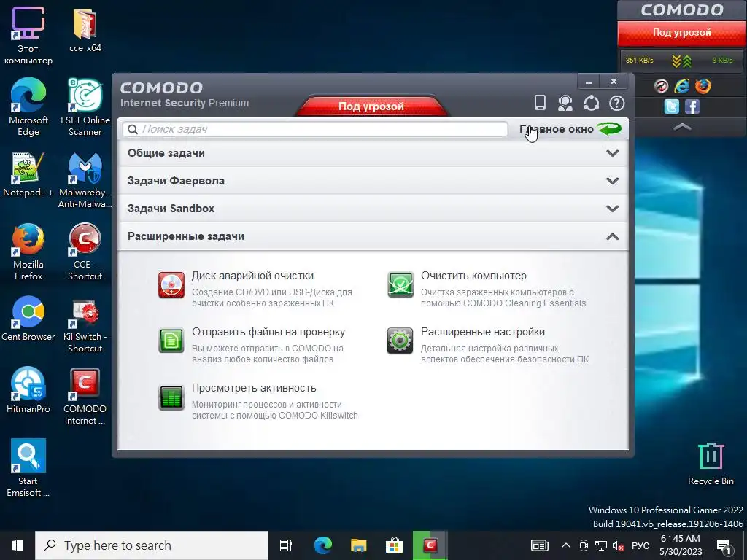This screenshot has width=747, height=560.
Task: Click the Расширенные задачи section header
Action: [x=373, y=237]
